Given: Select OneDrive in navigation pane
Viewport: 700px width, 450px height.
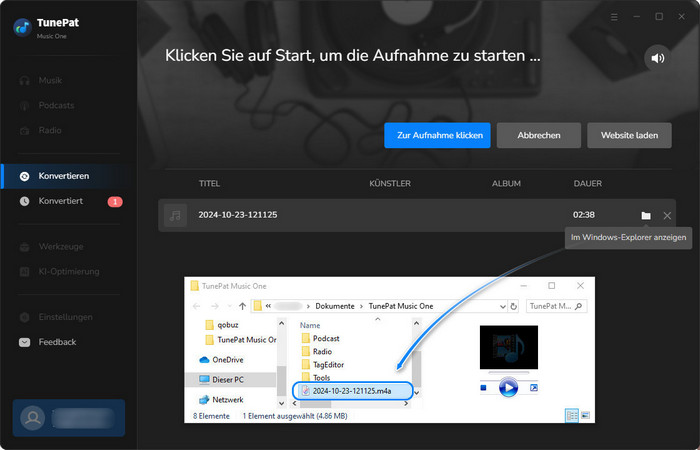Looking at the screenshot, I should point(221,360).
